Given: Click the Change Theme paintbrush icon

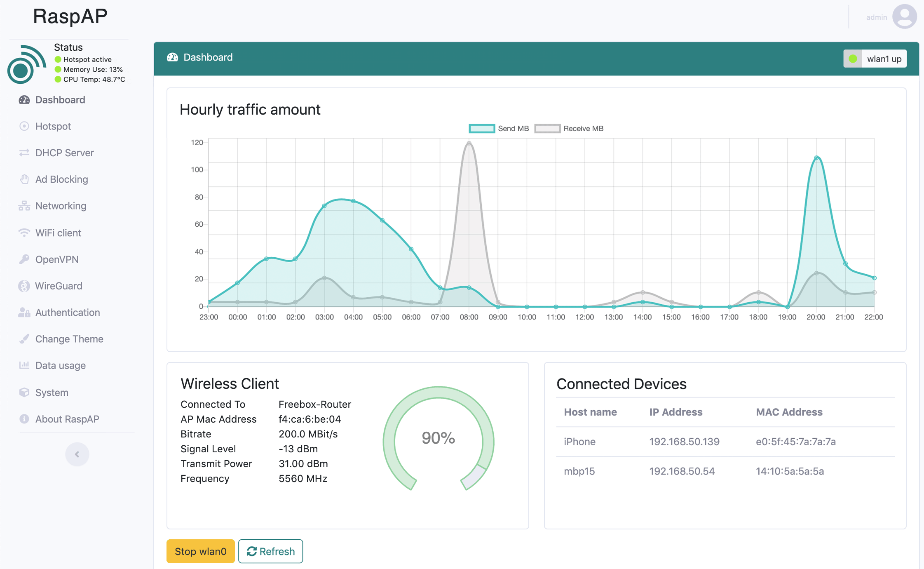Looking at the screenshot, I should click(24, 339).
